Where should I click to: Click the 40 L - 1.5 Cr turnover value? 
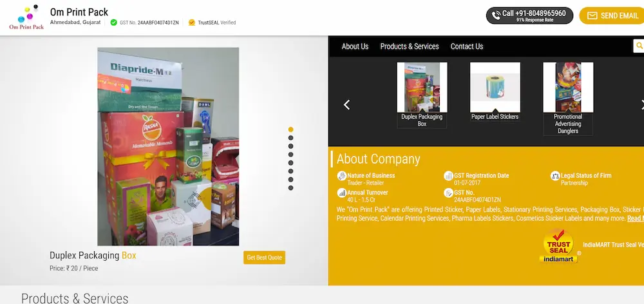coord(361,200)
